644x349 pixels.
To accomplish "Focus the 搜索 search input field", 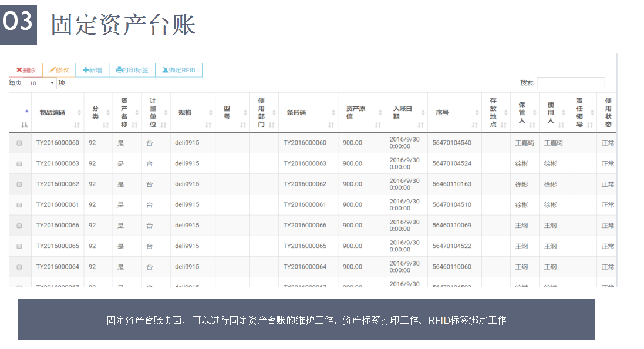I will click(570, 83).
